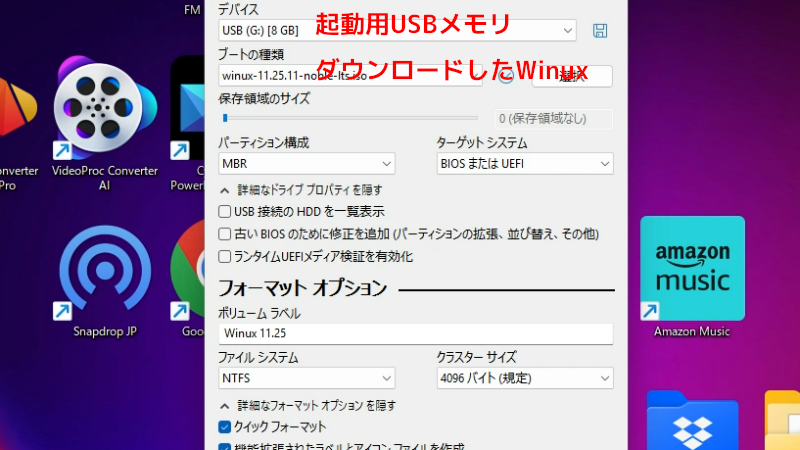Enable 古い BIOS のために修正を追加 checkbox

(x=224, y=234)
